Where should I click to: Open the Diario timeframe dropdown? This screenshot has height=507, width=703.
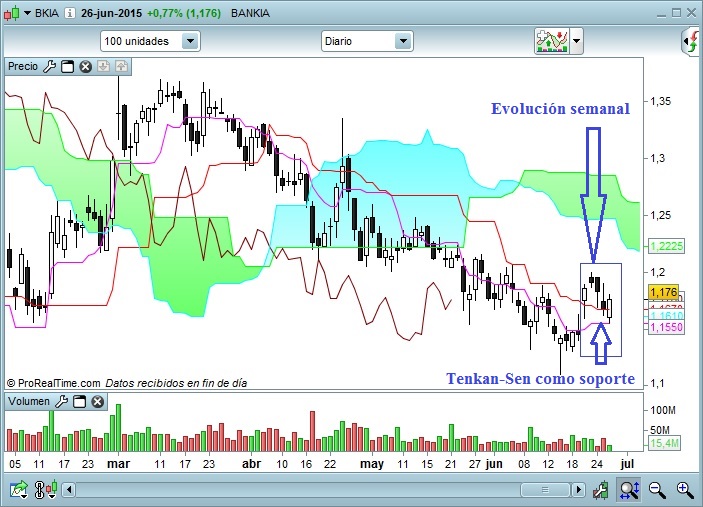pyautogui.click(x=367, y=41)
